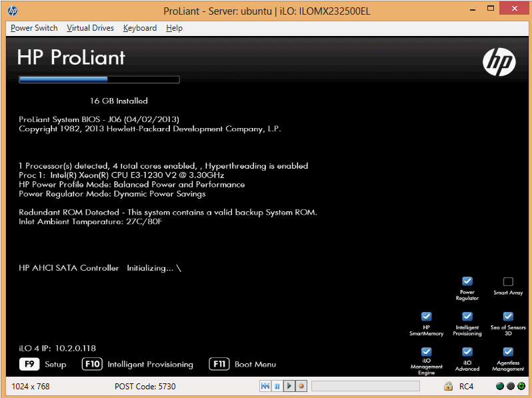
Task: Click the HP ProLiant heading
Action: pos(71,57)
